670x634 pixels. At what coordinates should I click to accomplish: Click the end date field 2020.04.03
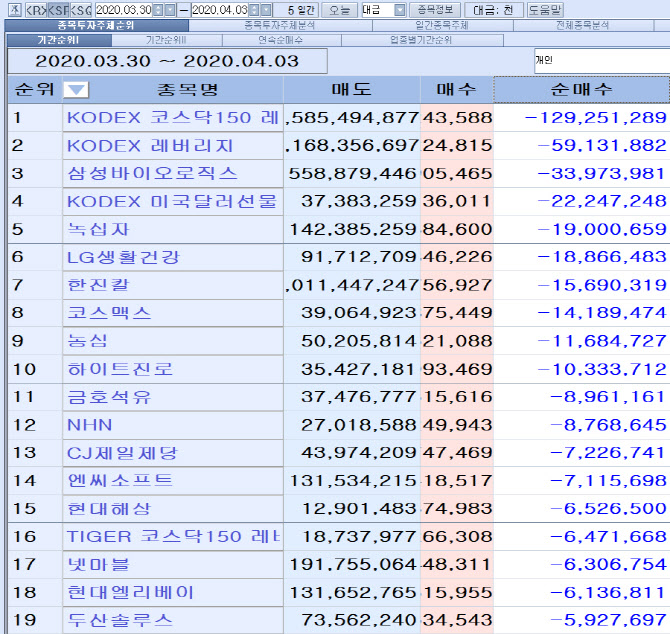point(220,9)
